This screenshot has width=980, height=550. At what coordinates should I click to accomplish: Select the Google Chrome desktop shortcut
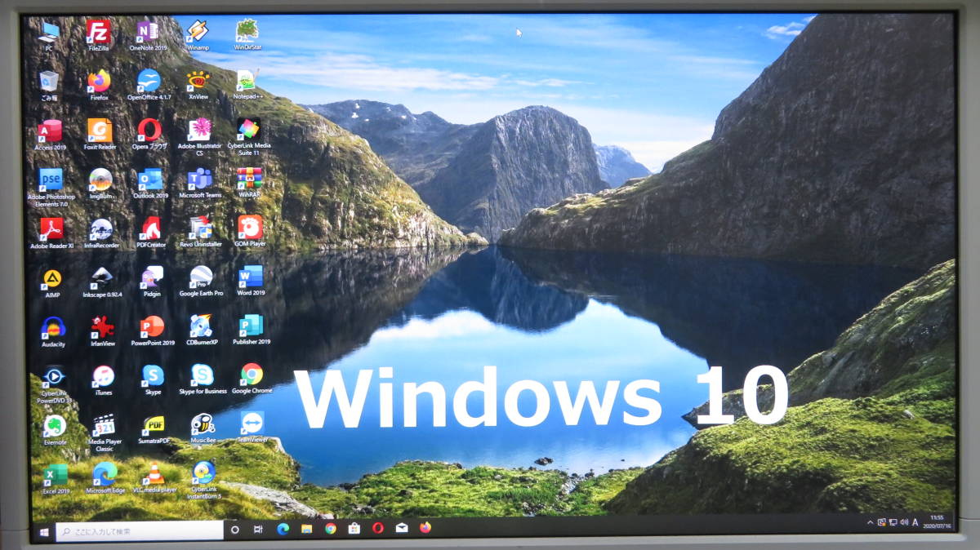252,379
